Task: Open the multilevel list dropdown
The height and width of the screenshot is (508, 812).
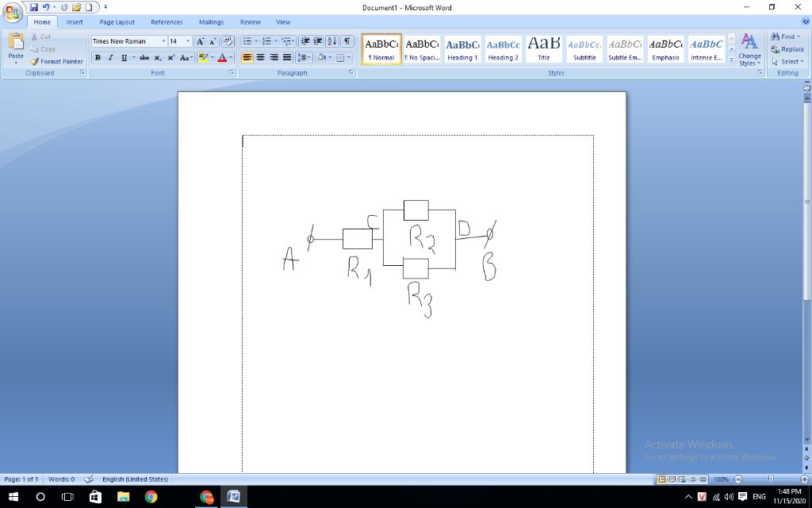Action: coord(288,41)
